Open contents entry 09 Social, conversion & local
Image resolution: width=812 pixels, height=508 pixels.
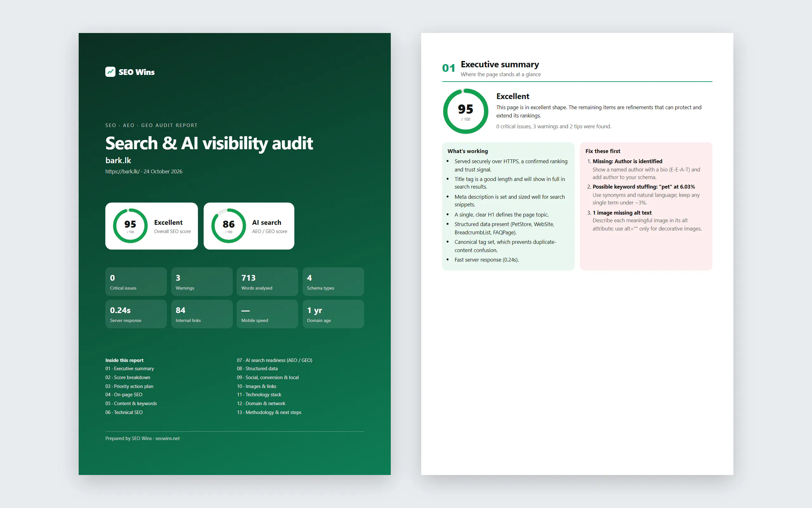(x=268, y=377)
